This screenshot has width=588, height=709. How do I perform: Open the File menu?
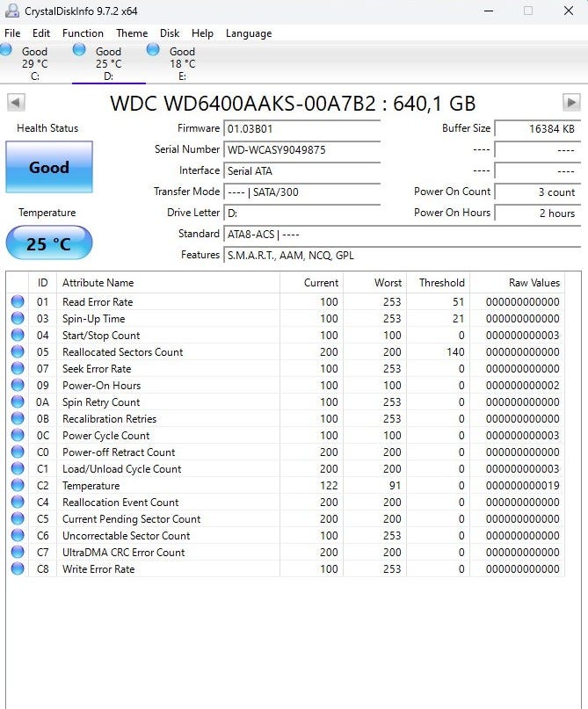point(12,33)
